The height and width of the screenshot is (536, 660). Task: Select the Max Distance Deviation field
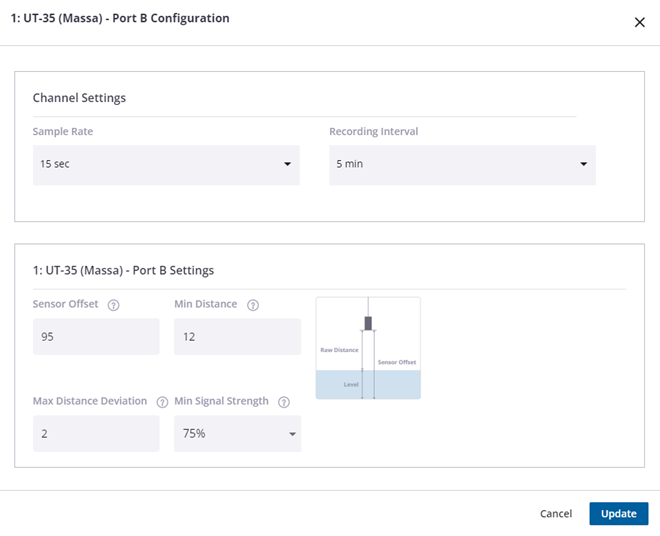pyautogui.click(x=96, y=434)
